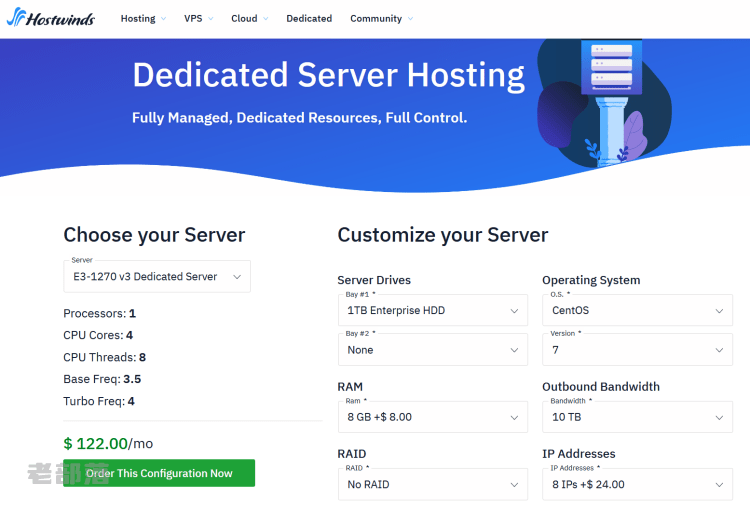Viewport: 750px width, 508px height.
Task: Open the RAID dropdown
Action: tap(433, 485)
